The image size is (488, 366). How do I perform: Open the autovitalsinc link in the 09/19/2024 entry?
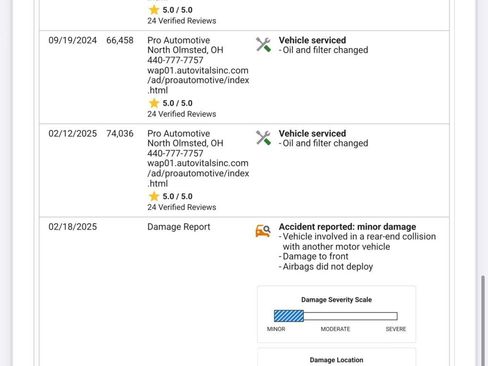click(198, 80)
